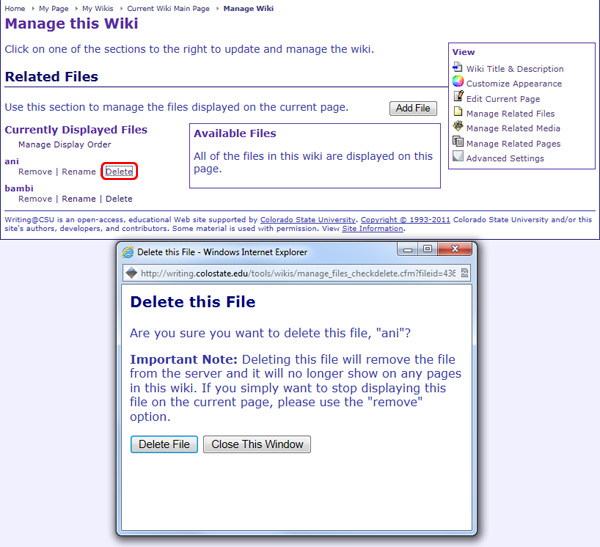The image size is (600, 547).
Task: Click the Wiki Title & Description icon
Action: tap(458, 68)
